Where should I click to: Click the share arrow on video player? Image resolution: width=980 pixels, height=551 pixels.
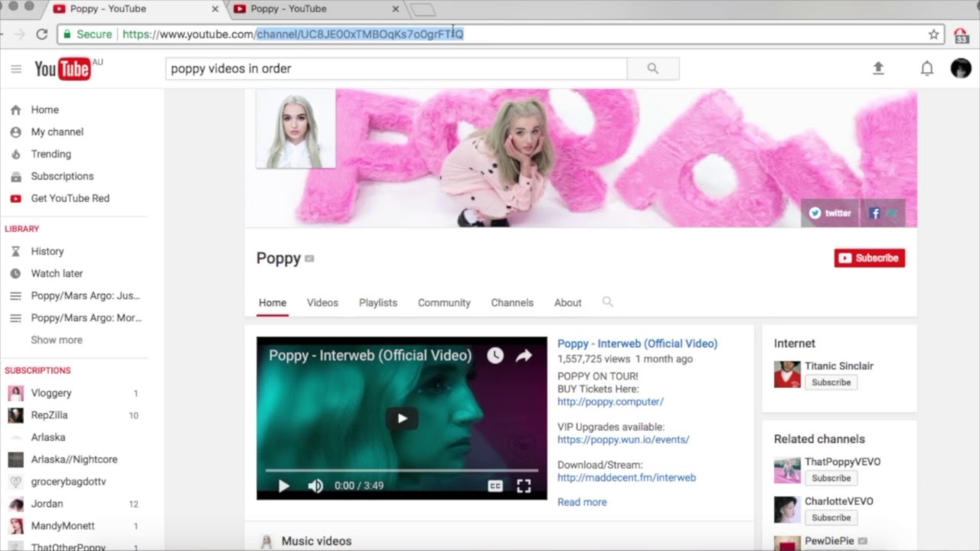click(524, 355)
